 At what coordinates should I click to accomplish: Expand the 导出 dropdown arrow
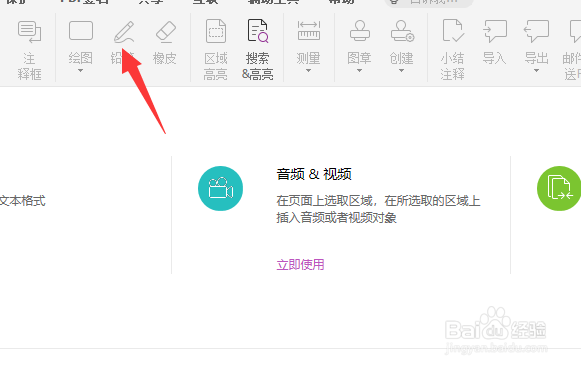(536, 71)
